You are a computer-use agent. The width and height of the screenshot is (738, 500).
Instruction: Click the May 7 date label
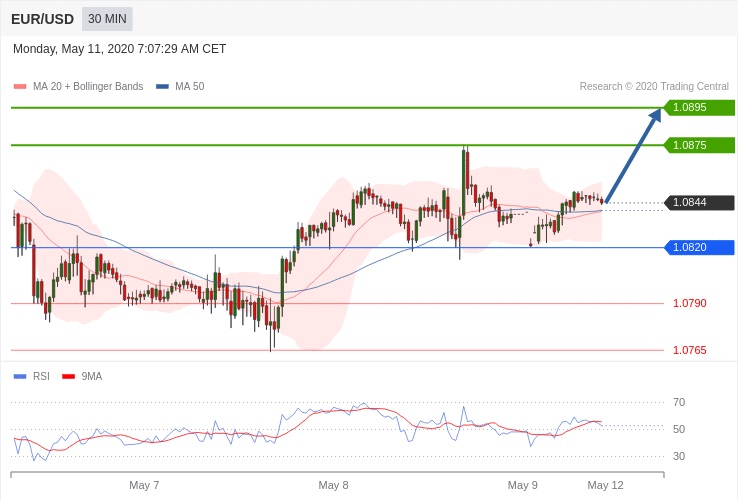pos(144,485)
